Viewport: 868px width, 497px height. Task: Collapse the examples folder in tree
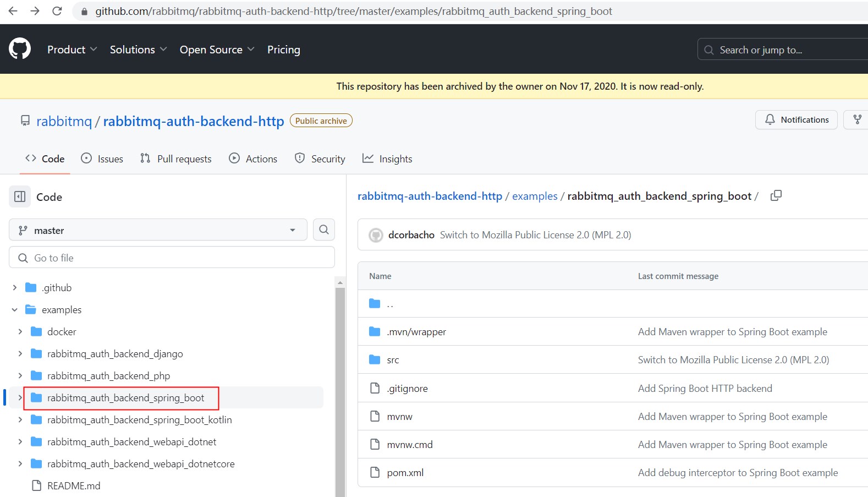(x=15, y=310)
